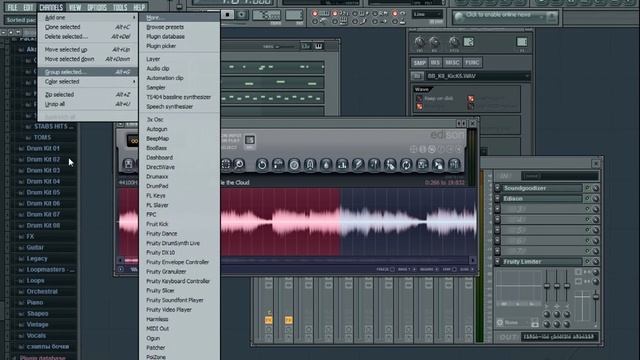Screen dimensions: 640x360
Task: Expand the Drum Kit 01 folder
Action: tap(43, 148)
